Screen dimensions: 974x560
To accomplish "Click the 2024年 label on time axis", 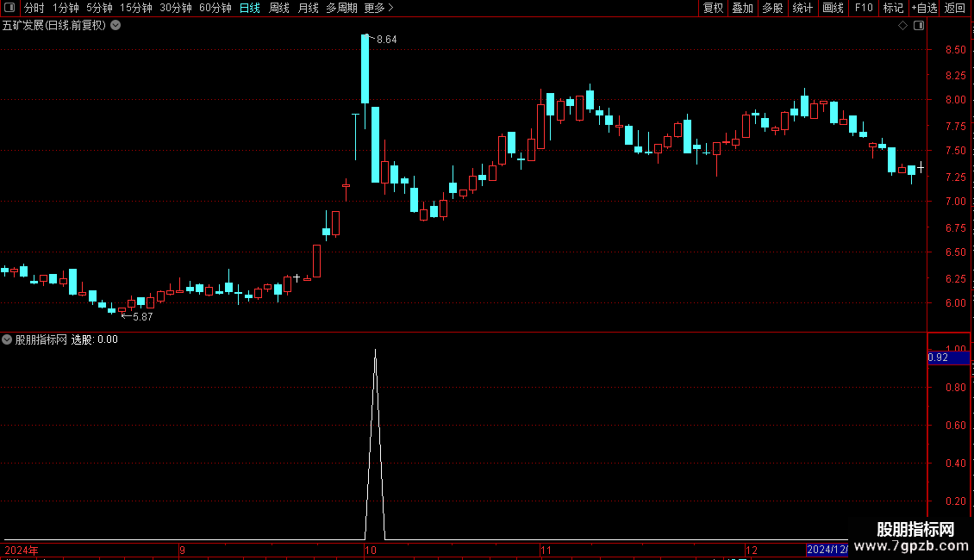I will click(22, 550).
